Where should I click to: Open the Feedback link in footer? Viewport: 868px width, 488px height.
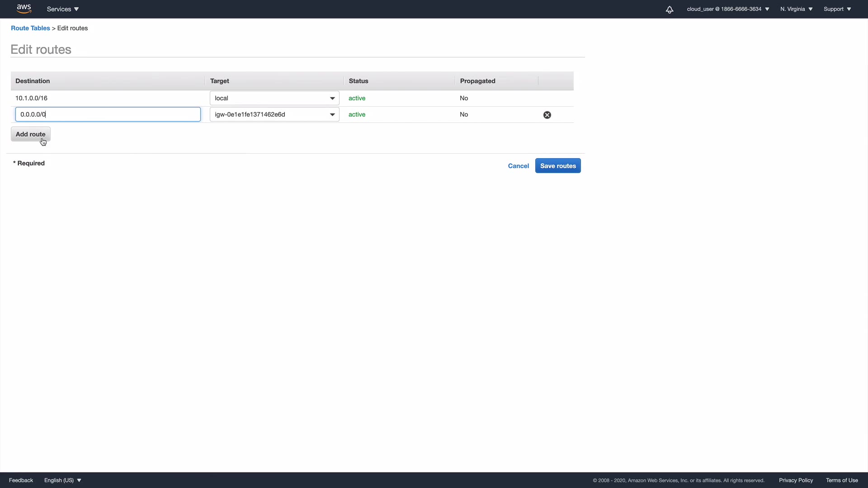[x=21, y=480]
